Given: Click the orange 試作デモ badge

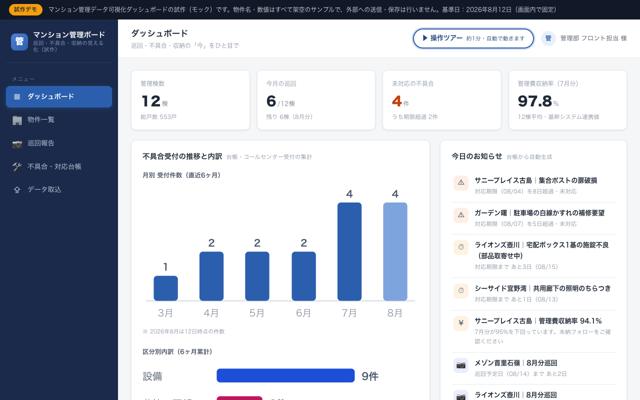Looking at the screenshot, I should 25,9.
